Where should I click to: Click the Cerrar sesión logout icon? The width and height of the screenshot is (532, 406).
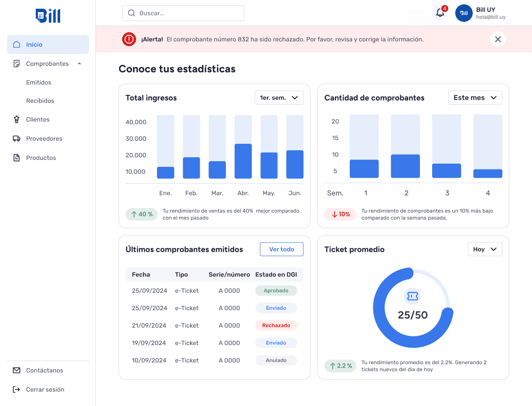[17, 389]
